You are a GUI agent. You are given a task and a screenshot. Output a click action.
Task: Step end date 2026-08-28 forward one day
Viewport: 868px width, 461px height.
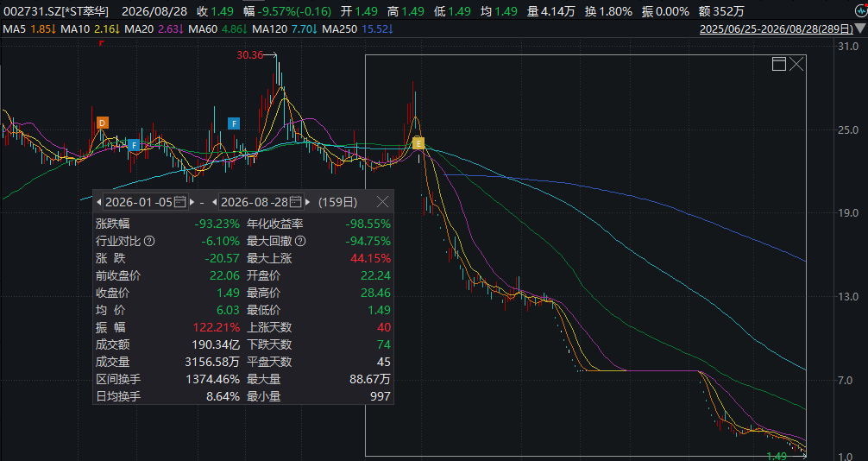[308, 202]
